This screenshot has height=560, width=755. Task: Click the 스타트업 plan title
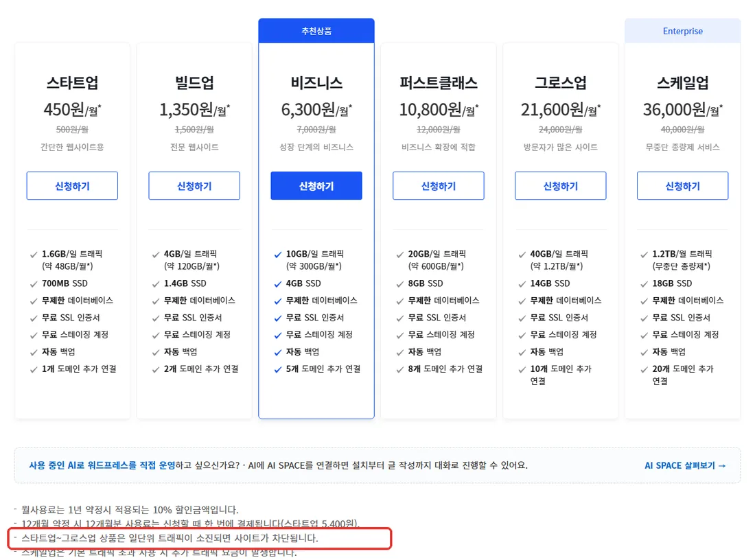click(72, 83)
